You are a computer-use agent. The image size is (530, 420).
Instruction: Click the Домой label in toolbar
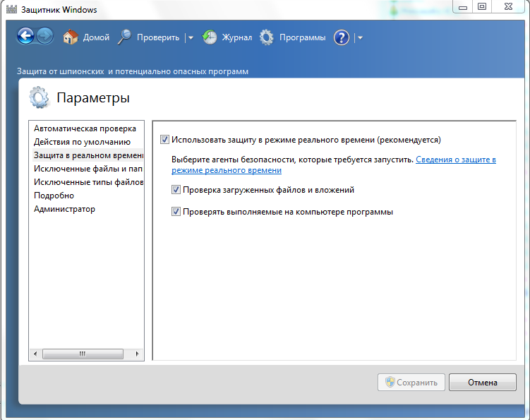pos(97,37)
